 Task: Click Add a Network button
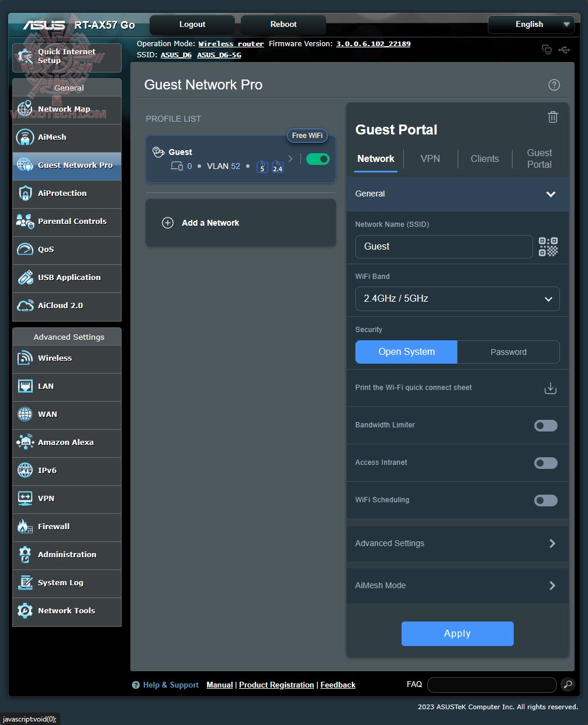[241, 223]
